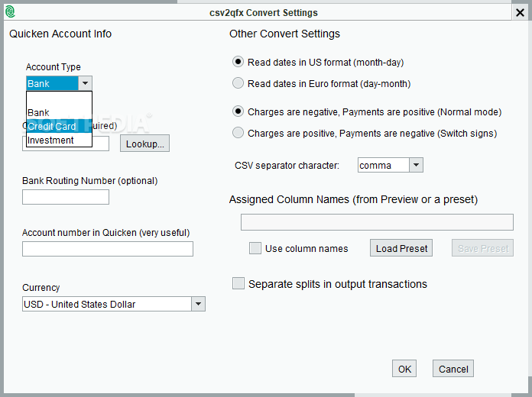Image resolution: width=532 pixels, height=397 pixels.
Task: Select Bank from the account type list
Action: [x=59, y=112]
